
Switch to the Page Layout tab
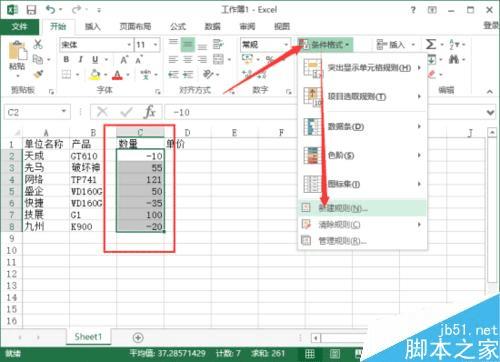pyautogui.click(x=135, y=27)
